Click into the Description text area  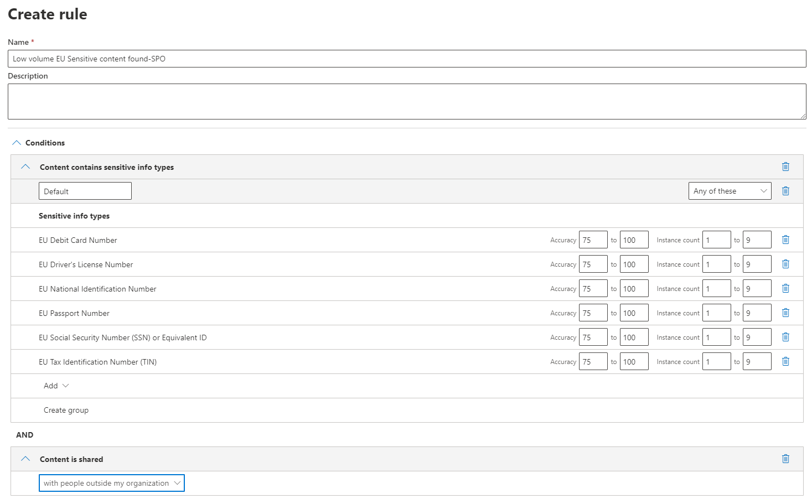(x=406, y=101)
